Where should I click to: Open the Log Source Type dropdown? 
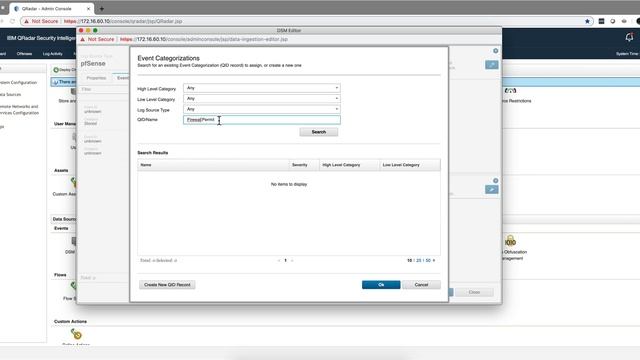click(x=262, y=109)
